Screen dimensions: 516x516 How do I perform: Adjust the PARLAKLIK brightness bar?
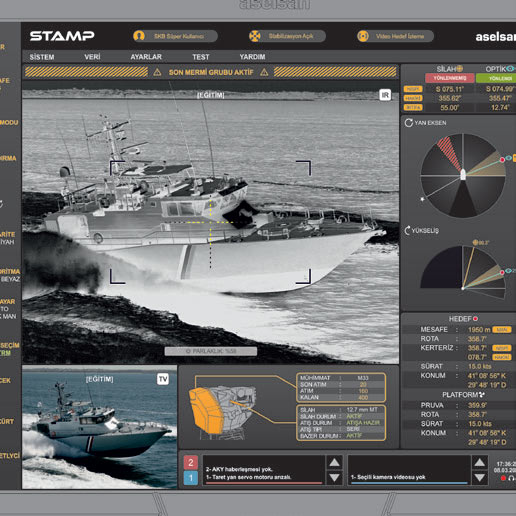coord(211,351)
